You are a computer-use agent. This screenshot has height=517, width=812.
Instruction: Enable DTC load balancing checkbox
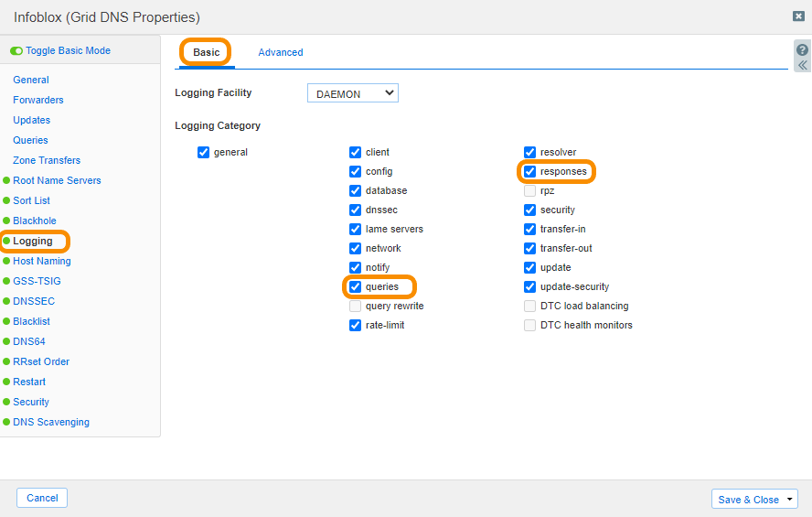point(529,307)
